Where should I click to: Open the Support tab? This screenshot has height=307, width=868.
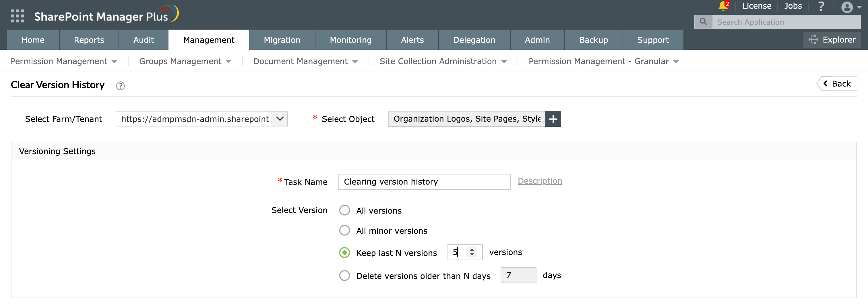pos(653,40)
